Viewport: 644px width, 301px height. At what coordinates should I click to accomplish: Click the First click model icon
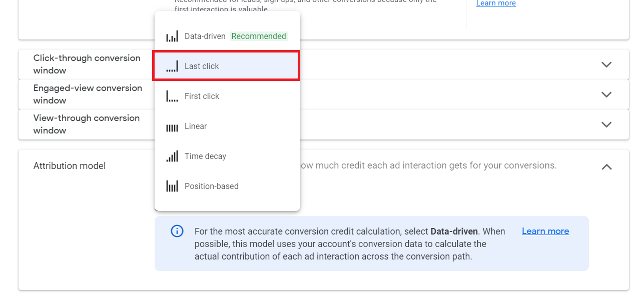[172, 96]
